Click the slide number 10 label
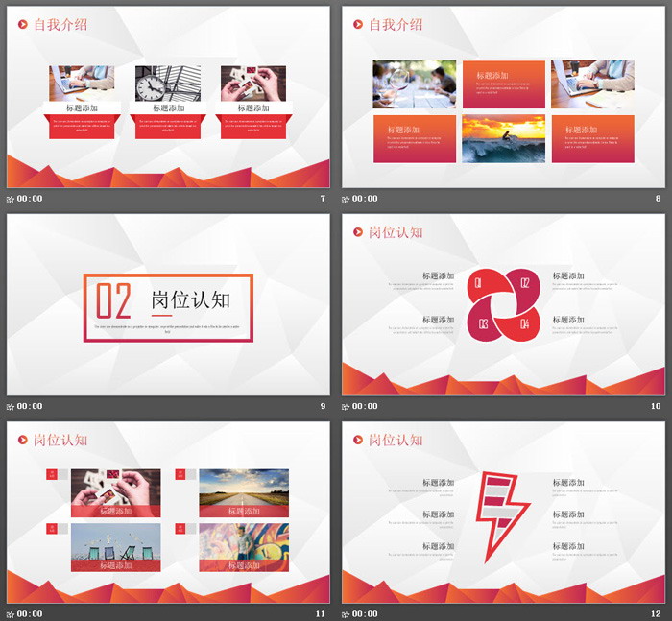Screen dimensions: 672x621 click(x=656, y=406)
